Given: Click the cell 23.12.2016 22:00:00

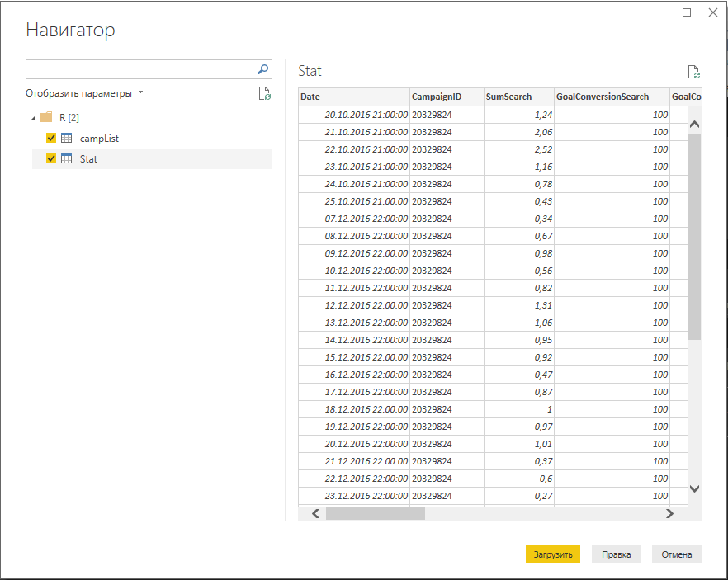Looking at the screenshot, I should click(x=354, y=496).
